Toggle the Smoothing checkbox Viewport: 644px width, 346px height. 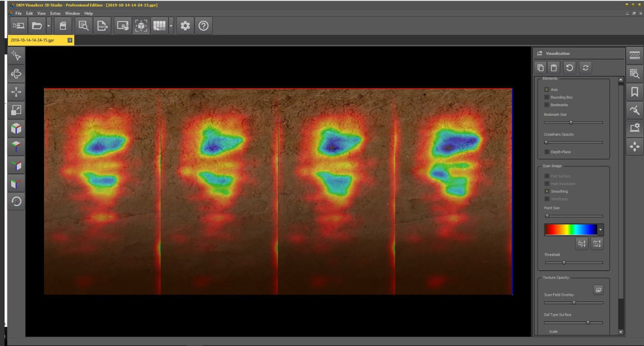tap(547, 191)
